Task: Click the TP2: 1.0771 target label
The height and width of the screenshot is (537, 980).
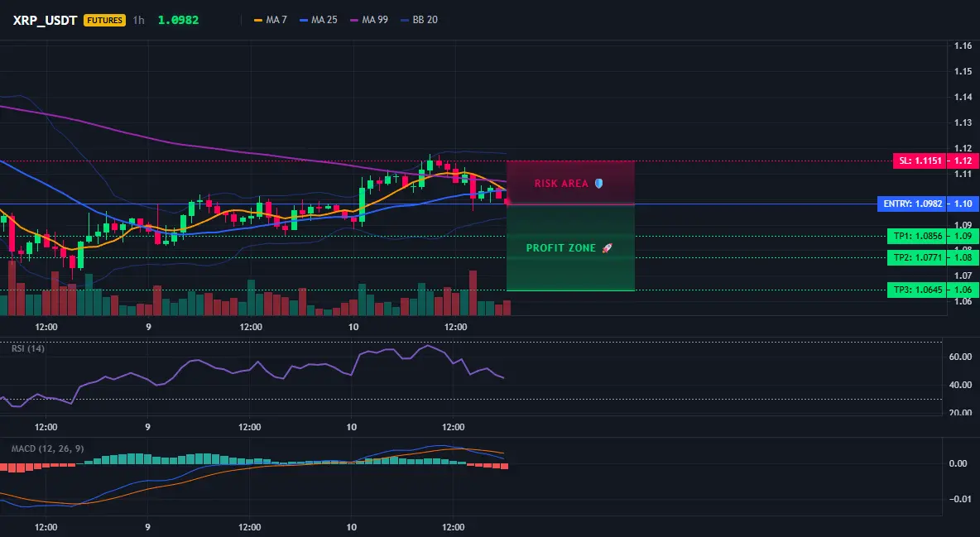Action: pos(917,257)
